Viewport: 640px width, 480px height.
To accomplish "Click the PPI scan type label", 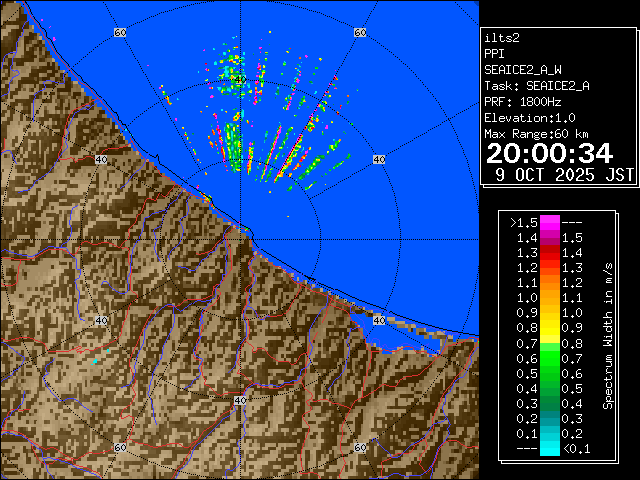I will [494, 53].
